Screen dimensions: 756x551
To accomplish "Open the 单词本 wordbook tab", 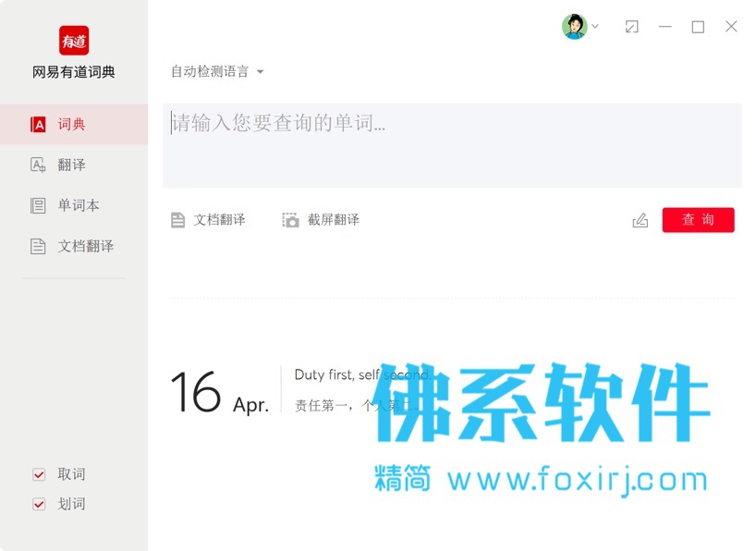I will tap(74, 205).
